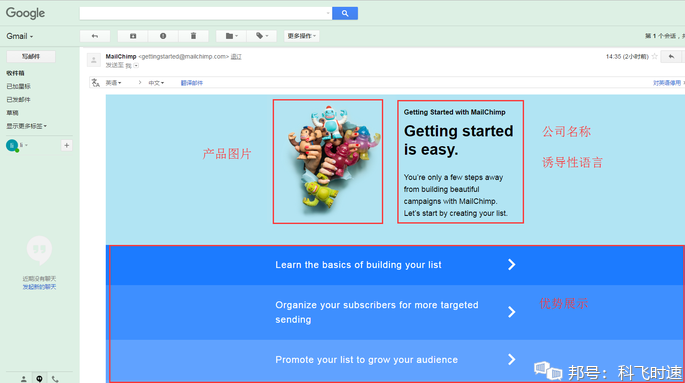Image resolution: width=685 pixels, height=383 pixels.
Task: Open phone calls tab icon
Action: [x=55, y=379]
